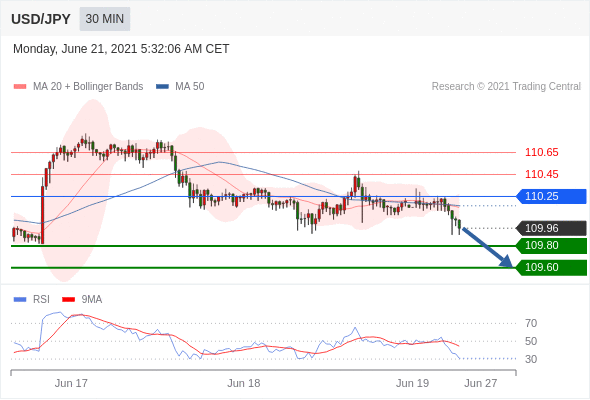Click the USD/JPY pair title

coord(41,19)
